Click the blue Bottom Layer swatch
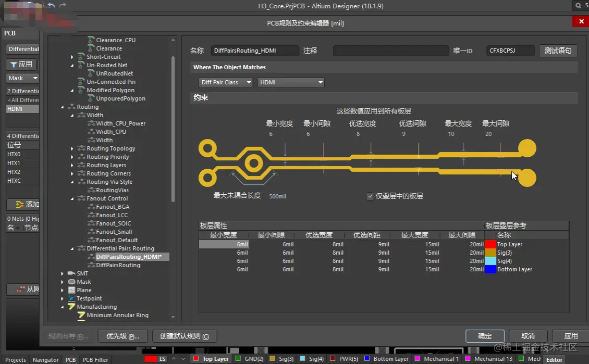 490,269
